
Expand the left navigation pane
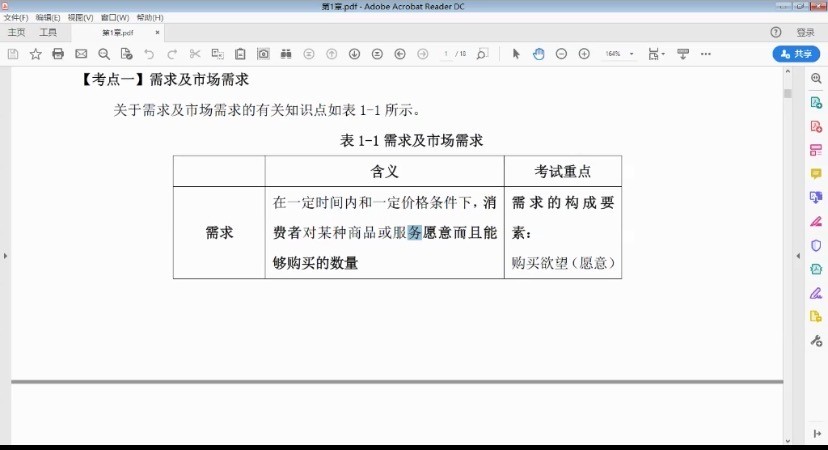coord(5,257)
